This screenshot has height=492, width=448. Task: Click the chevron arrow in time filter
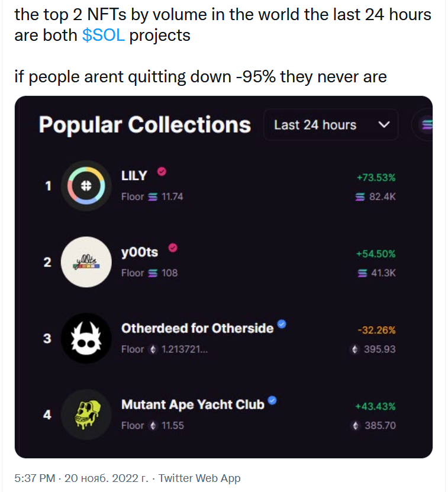point(384,125)
